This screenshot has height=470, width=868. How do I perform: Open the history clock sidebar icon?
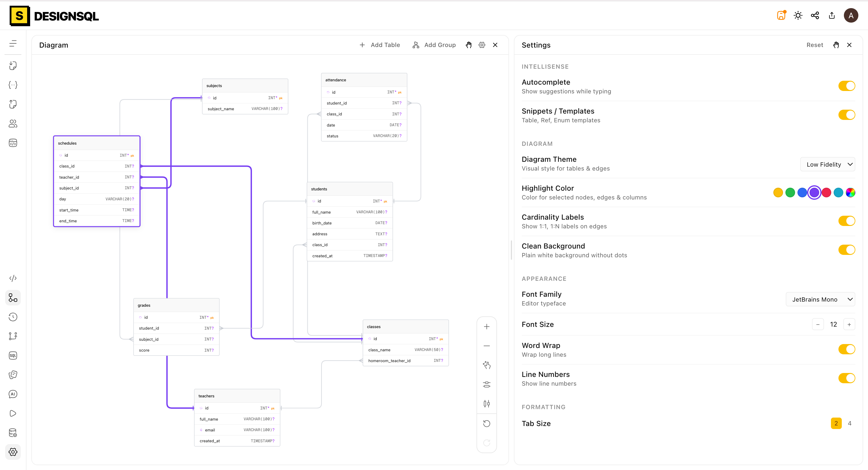tap(13, 317)
